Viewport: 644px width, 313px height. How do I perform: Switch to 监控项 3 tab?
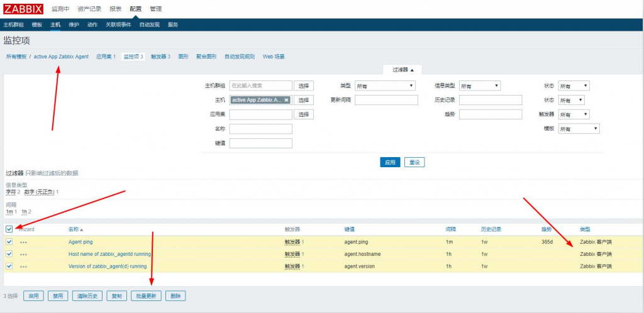(x=133, y=57)
